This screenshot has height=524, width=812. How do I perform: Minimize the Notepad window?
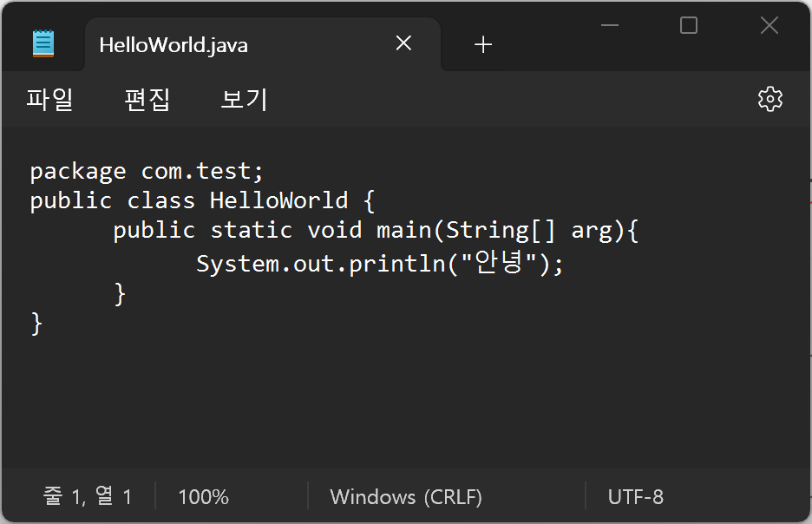coord(610,25)
